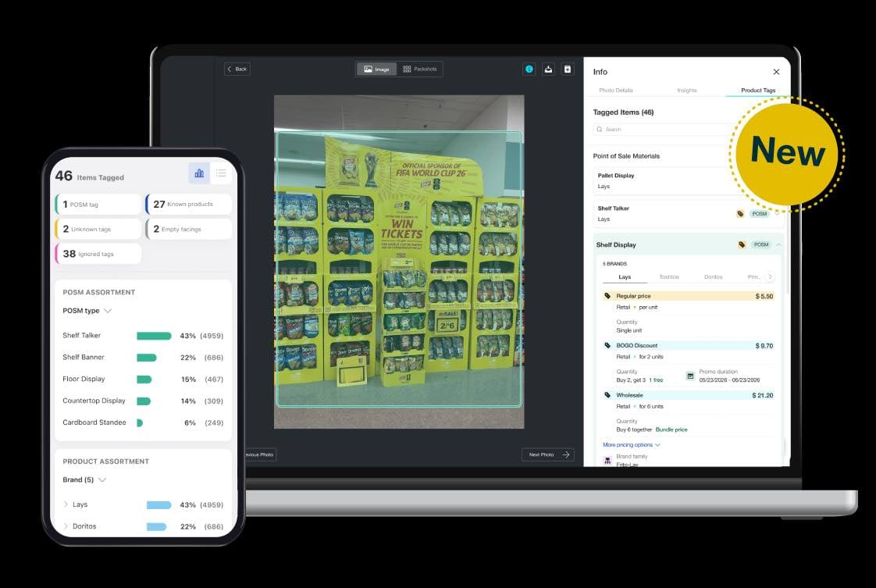Click the Cardboard Standee row label
Viewport: 876px width, 588px height.
tap(94, 422)
